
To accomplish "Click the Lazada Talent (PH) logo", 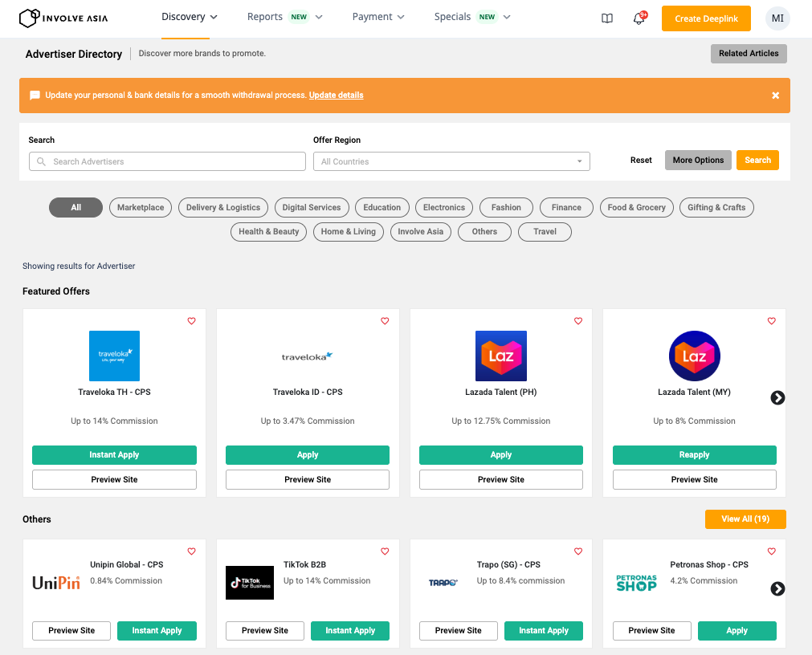I will coord(500,356).
